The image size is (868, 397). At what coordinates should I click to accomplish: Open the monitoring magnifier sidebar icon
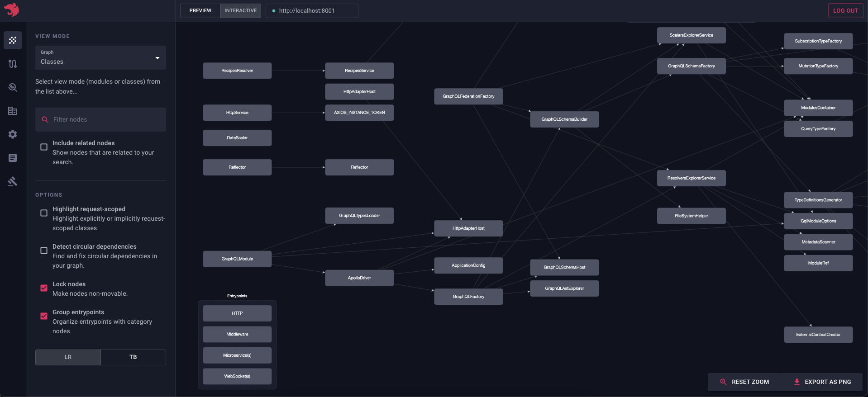click(x=13, y=87)
